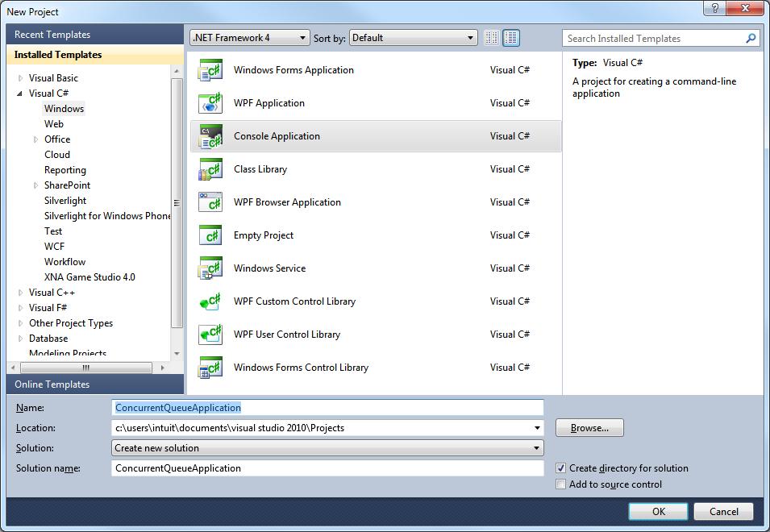770x532 pixels.
Task: Select the Reporting category
Action: tap(65, 170)
